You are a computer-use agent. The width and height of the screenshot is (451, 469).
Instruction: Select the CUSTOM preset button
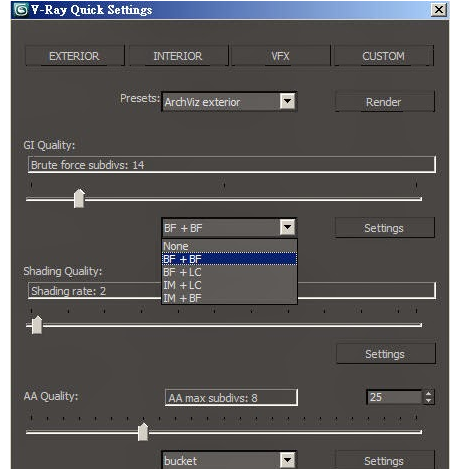click(383, 56)
